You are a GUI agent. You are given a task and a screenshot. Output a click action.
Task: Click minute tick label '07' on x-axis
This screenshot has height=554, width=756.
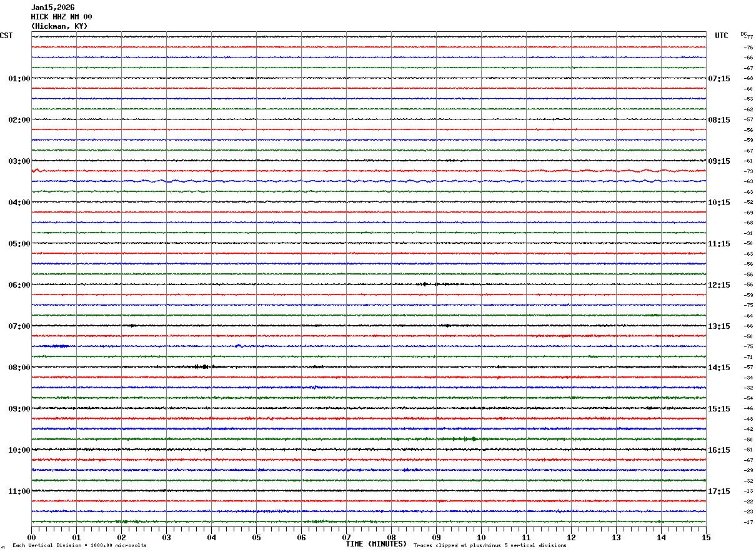pyautogui.click(x=346, y=537)
